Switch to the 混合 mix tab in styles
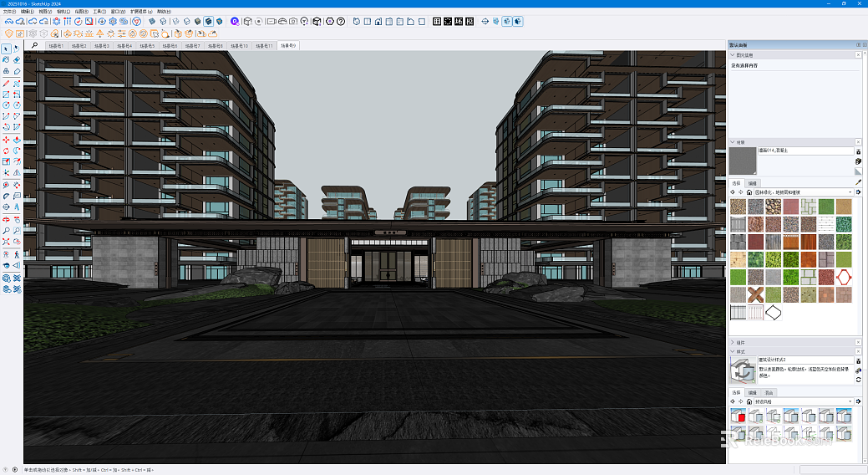This screenshot has width=868, height=475. [x=769, y=392]
